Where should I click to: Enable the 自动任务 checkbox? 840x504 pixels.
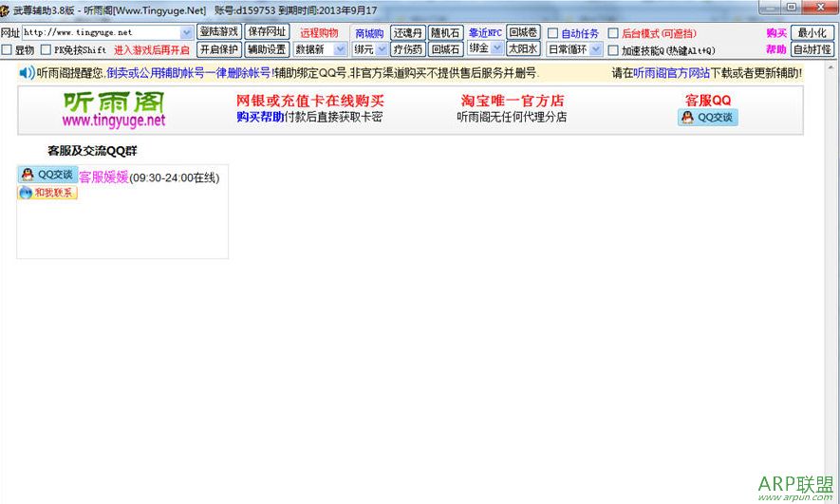(x=553, y=33)
